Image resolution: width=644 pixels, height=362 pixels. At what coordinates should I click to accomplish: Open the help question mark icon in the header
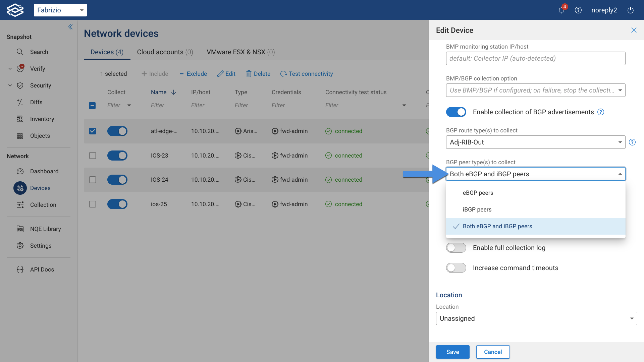tap(578, 10)
